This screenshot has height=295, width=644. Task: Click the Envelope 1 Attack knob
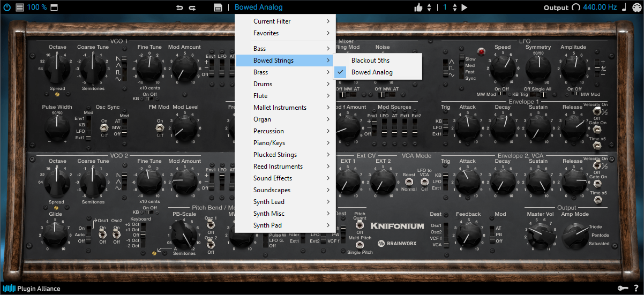[467, 128]
